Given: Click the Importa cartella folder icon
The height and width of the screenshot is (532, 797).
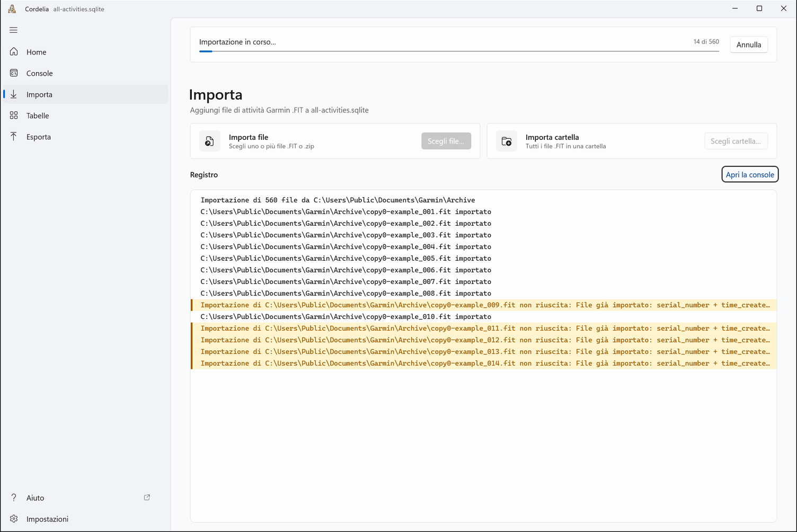Looking at the screenshot, I should 507,141.
